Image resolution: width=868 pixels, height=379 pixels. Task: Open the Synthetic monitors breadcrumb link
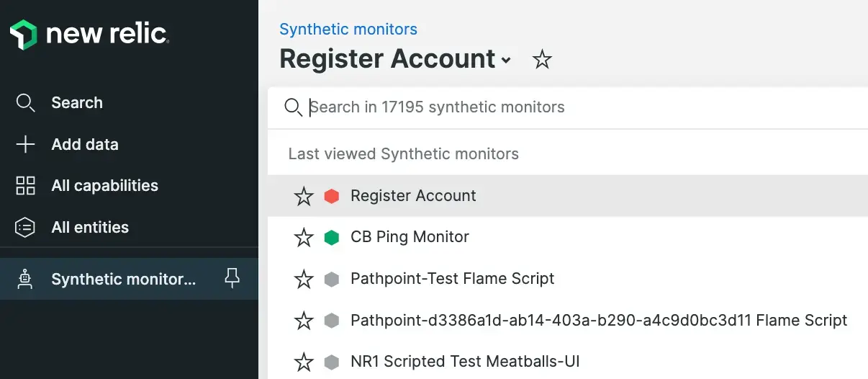click(x=348, y=30)
